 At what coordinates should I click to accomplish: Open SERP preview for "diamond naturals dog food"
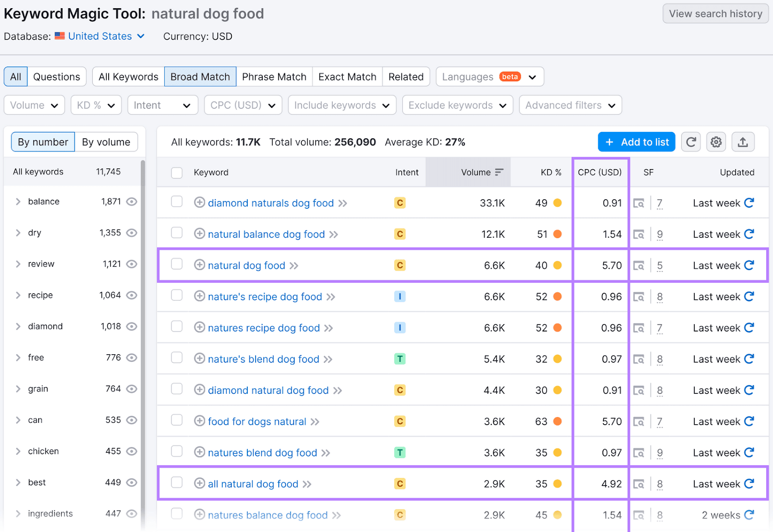click(639, 203)
